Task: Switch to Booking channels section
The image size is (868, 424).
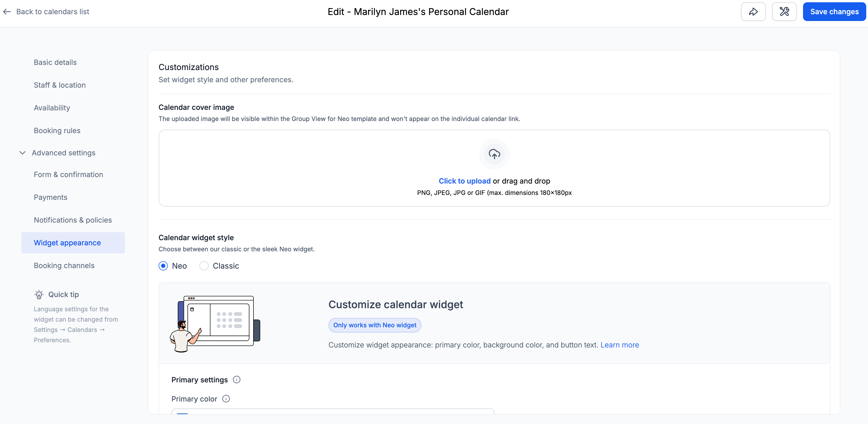Action: coord(64,265)
